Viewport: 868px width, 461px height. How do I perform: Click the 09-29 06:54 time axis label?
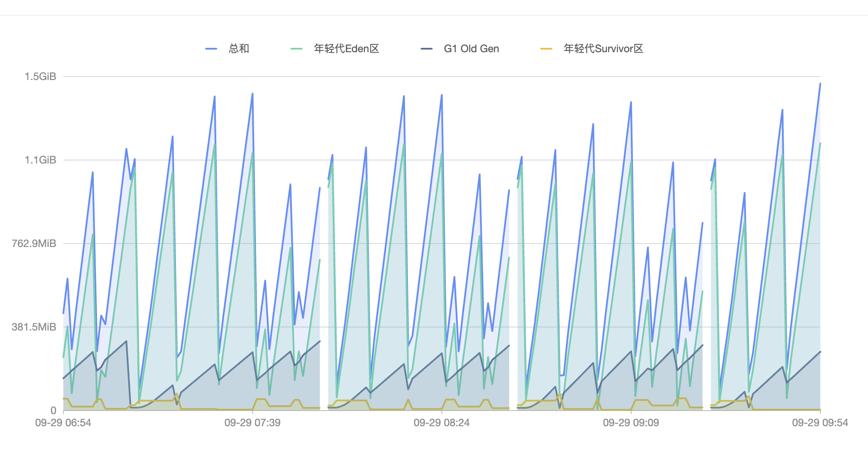[x=63, y=423]
